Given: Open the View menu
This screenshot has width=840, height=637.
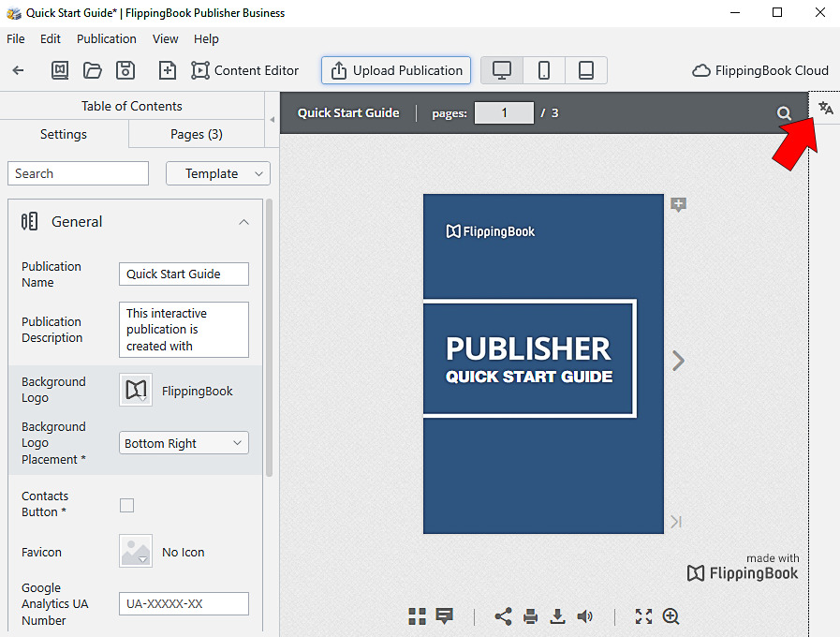Looking at the screenshot, I should click(165, 39).
